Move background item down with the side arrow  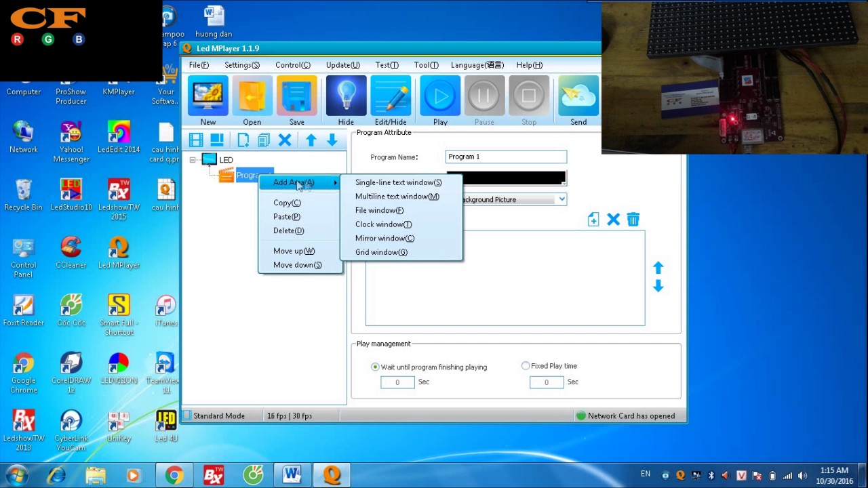tap(658, 287)
